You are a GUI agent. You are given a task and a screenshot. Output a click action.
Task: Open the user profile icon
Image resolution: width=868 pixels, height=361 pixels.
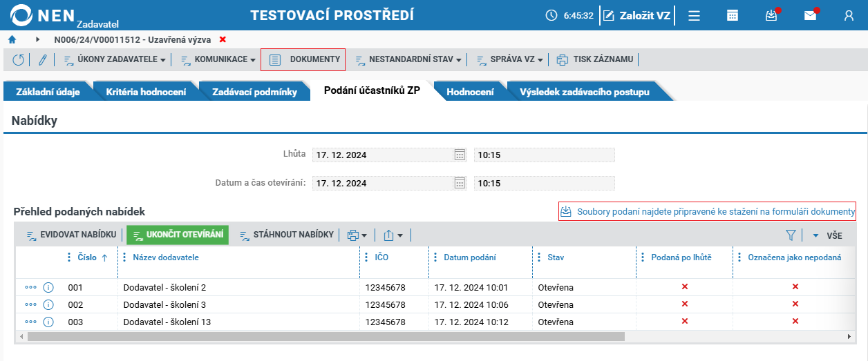[849, 15]
